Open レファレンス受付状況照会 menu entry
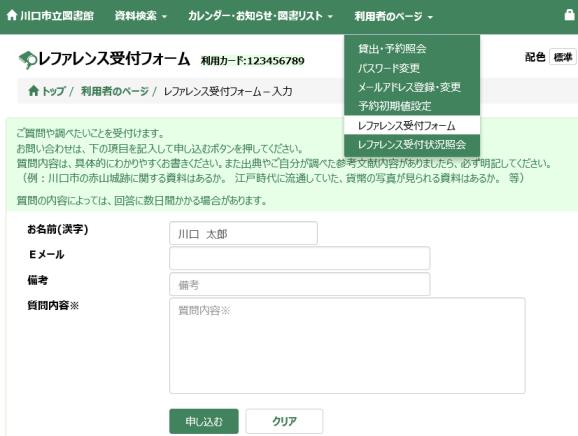 412,144
